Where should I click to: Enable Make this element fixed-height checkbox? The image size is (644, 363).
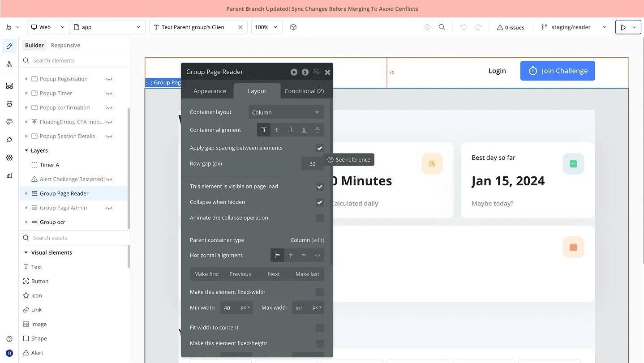point(320,344)
